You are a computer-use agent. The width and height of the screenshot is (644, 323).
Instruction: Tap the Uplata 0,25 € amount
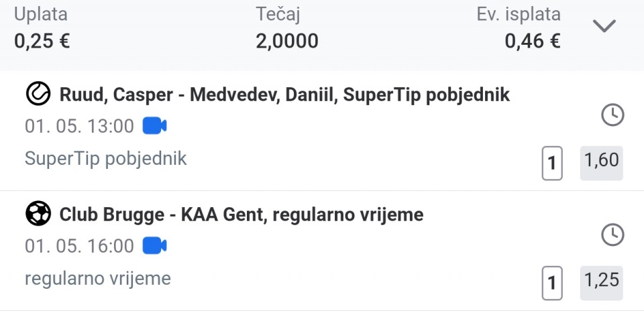[x=42, y=41]
